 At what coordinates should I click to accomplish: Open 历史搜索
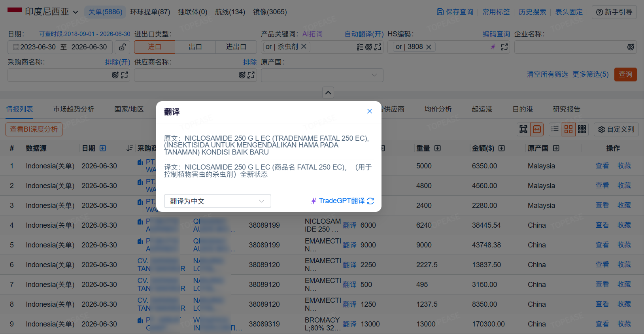coord(533,12)
